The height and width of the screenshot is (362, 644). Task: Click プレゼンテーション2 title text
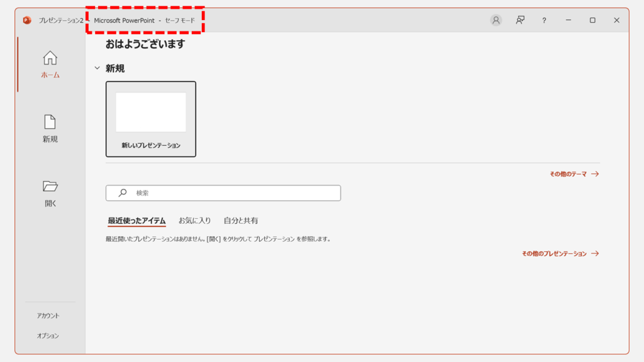pos(61,21)
